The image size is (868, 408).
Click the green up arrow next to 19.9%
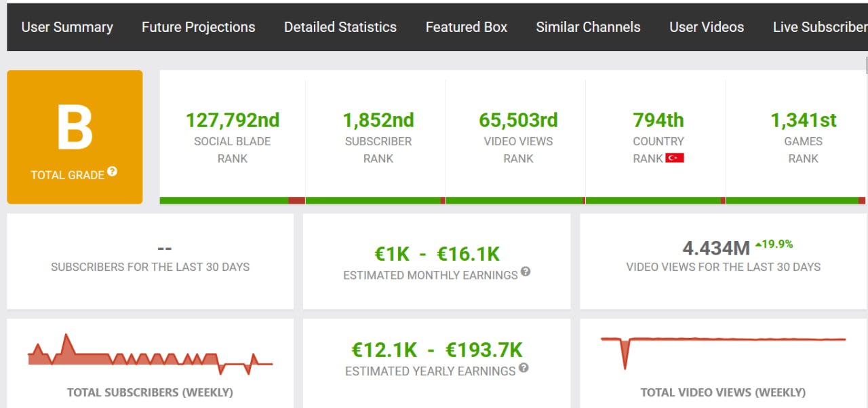click(x=758, y=244)
